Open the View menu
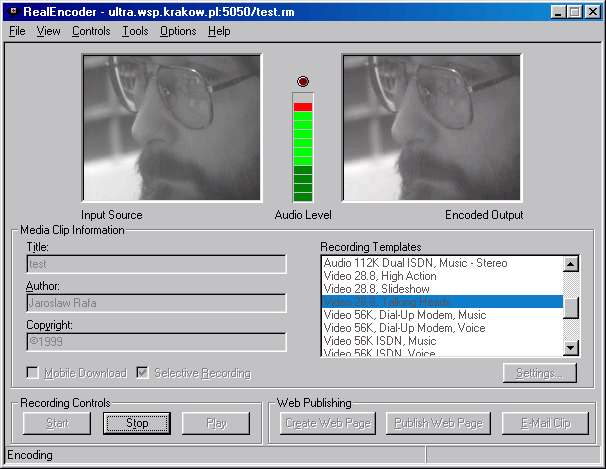This screenshot has width=606, height=469. coord(48,31)
